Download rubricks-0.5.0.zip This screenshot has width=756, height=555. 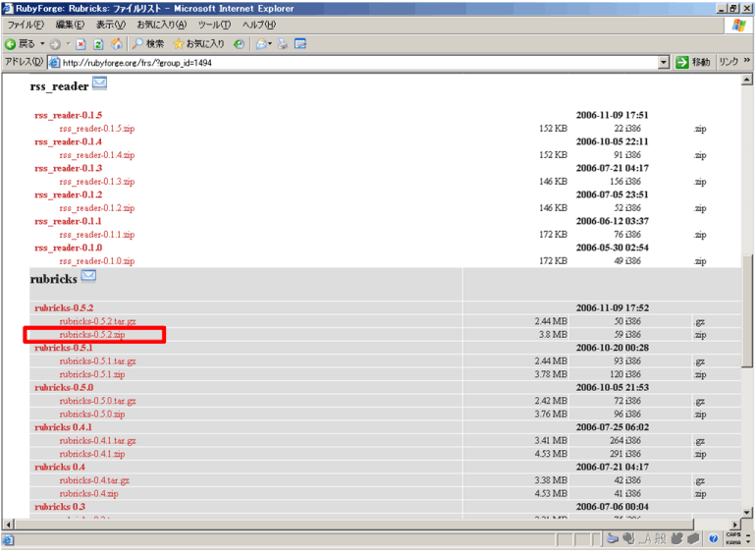pos(92,415)
